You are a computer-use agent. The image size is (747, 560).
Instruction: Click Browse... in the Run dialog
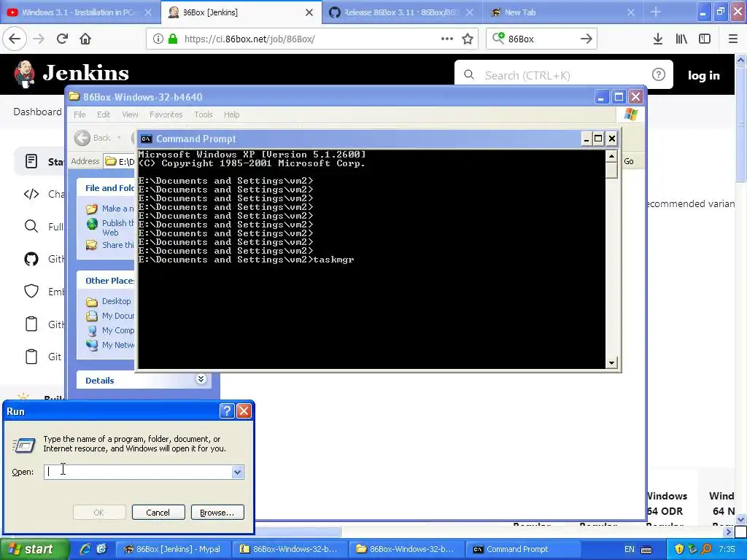(217, 513)
